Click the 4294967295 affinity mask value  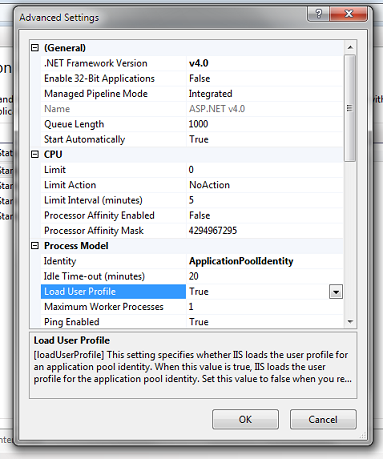click(x=213, y=231)
